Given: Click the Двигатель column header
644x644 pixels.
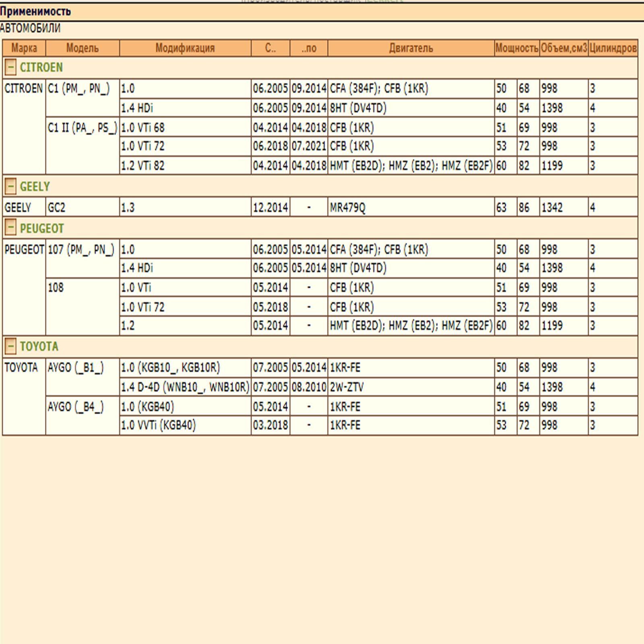Looking at the screenshot, I should [x=411, y=48].
